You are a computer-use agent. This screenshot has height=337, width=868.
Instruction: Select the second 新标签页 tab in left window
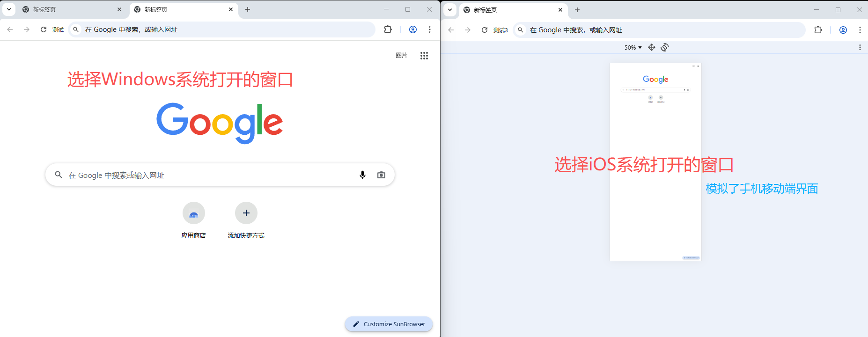point(183,9)
